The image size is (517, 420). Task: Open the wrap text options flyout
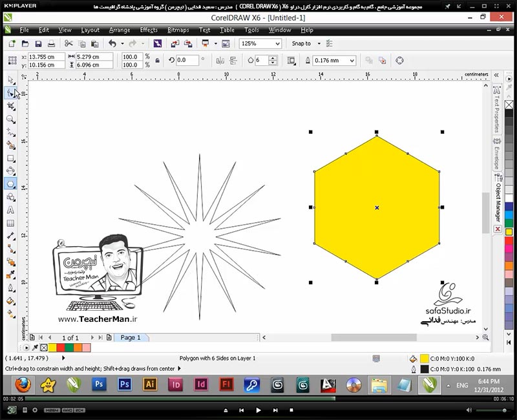291,60
